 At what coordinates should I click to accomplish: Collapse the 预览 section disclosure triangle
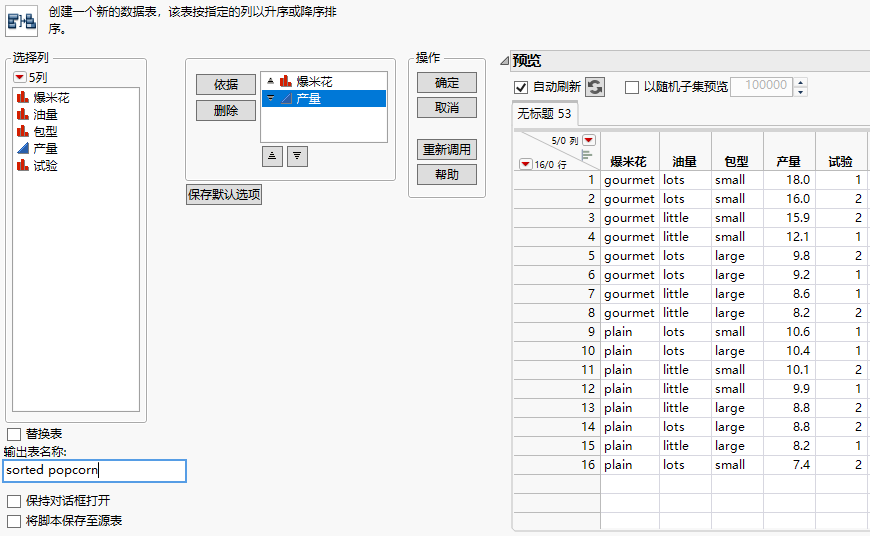(504, 60)
